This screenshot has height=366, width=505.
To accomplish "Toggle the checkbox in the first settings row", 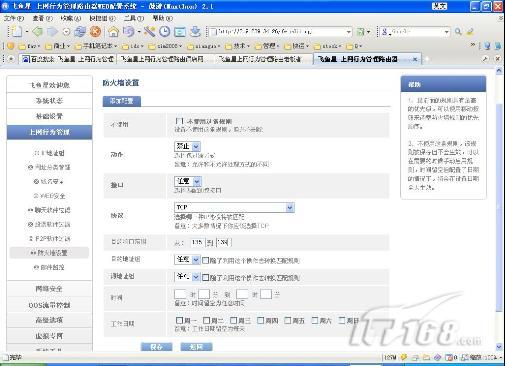I will (x=179, y=121).
